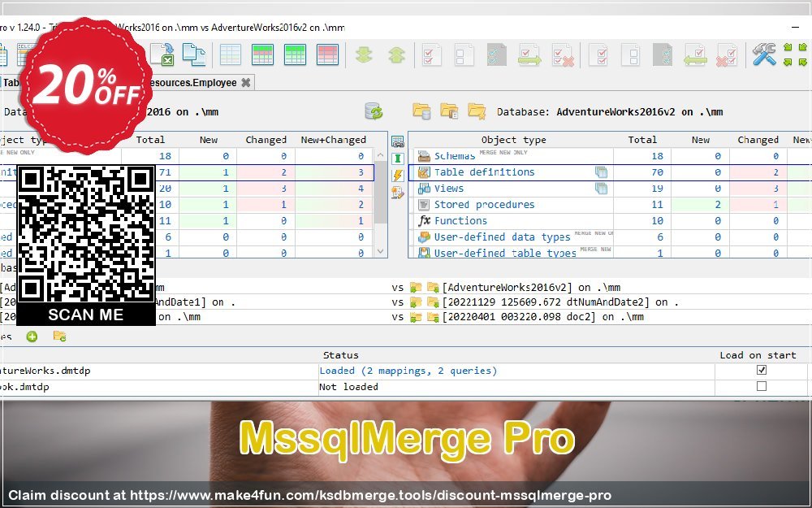
Task: Select the red grid table icon
Action: [327, 54]
